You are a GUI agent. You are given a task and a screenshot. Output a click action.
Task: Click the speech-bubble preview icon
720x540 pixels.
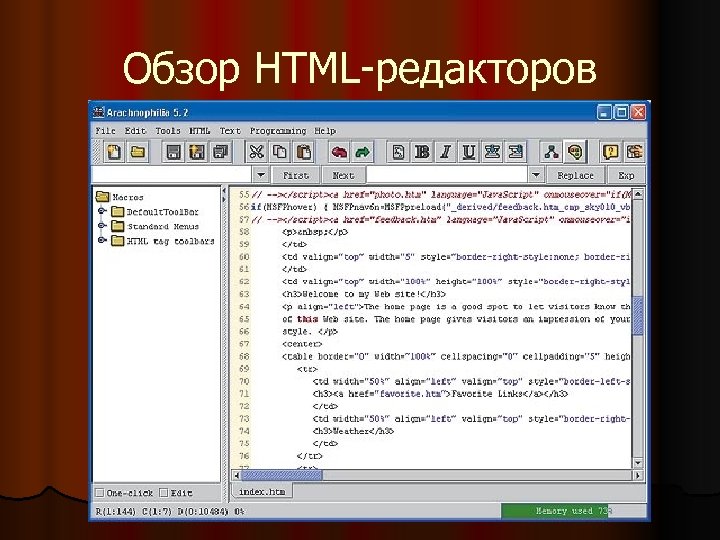pyautogui.click(x=575, y=152)
